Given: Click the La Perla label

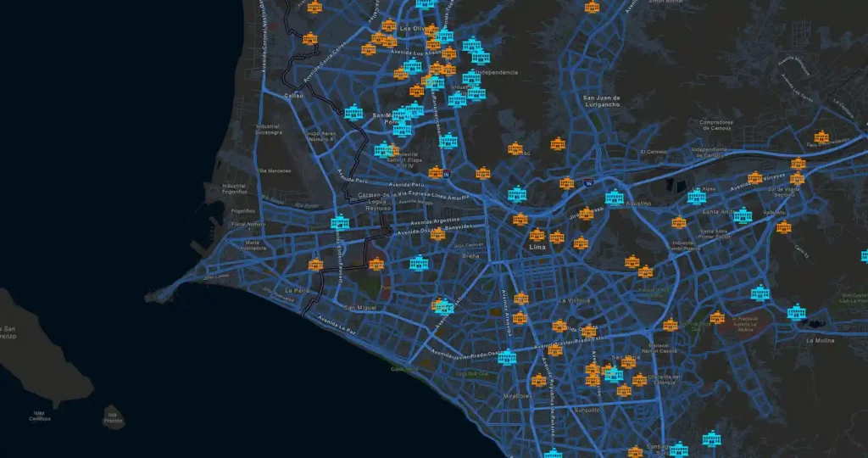Looking at the screenshot, I should pyautogui.click(x=298, y=291).
